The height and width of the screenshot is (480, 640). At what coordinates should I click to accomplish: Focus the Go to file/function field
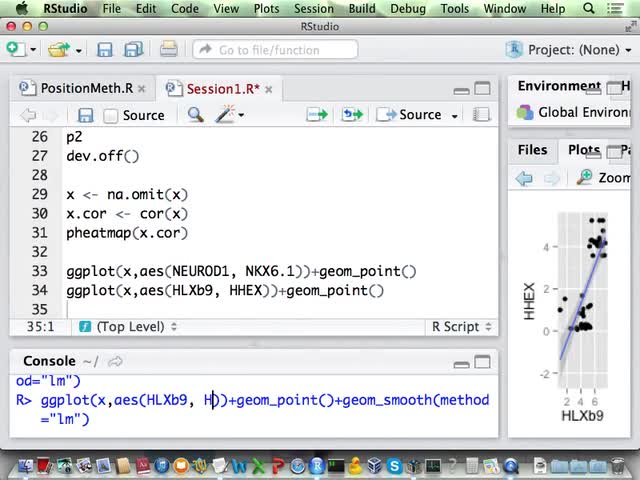tap(275, 50)
